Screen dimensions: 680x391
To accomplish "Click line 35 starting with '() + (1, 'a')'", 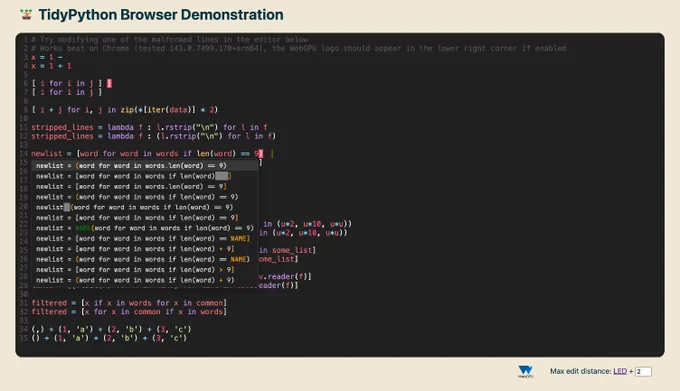I will (x=109, y=338).
